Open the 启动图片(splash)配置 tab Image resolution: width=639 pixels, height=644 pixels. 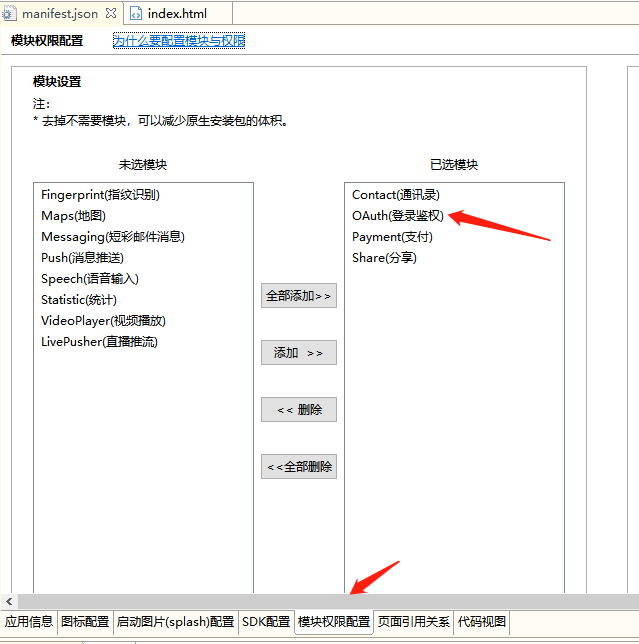175,622
